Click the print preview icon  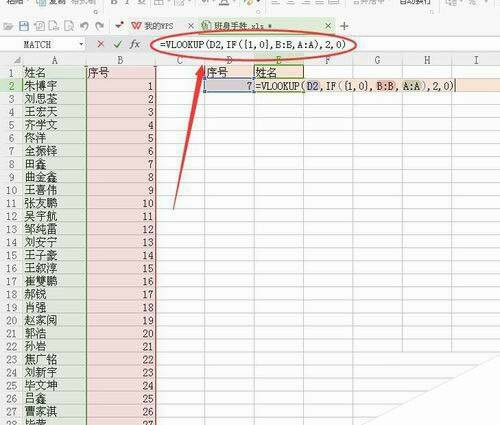click(69, 26)
